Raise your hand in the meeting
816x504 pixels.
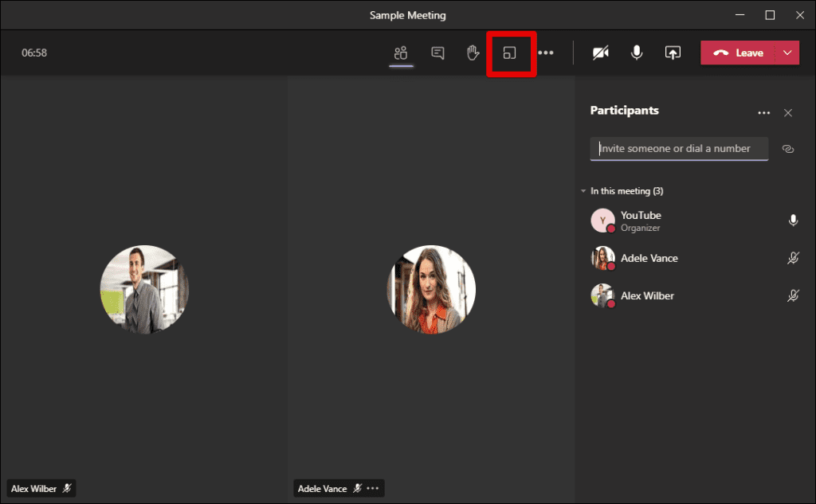(x=473, y=53)
